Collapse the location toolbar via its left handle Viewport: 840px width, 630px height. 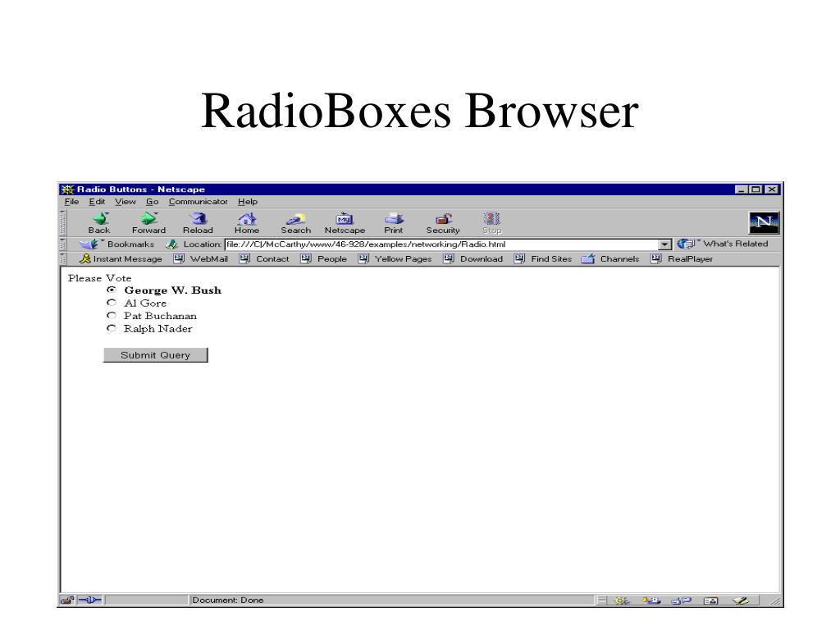(x=62, y=244)
